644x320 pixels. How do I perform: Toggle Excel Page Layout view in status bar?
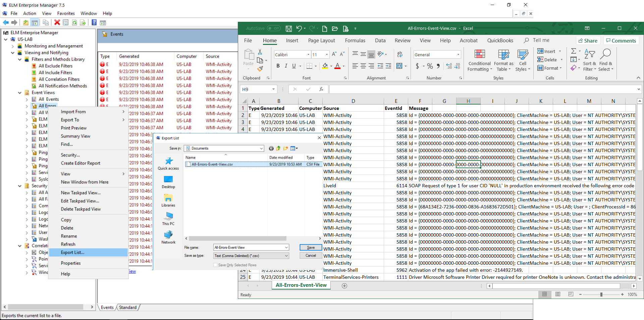point(558,294)
